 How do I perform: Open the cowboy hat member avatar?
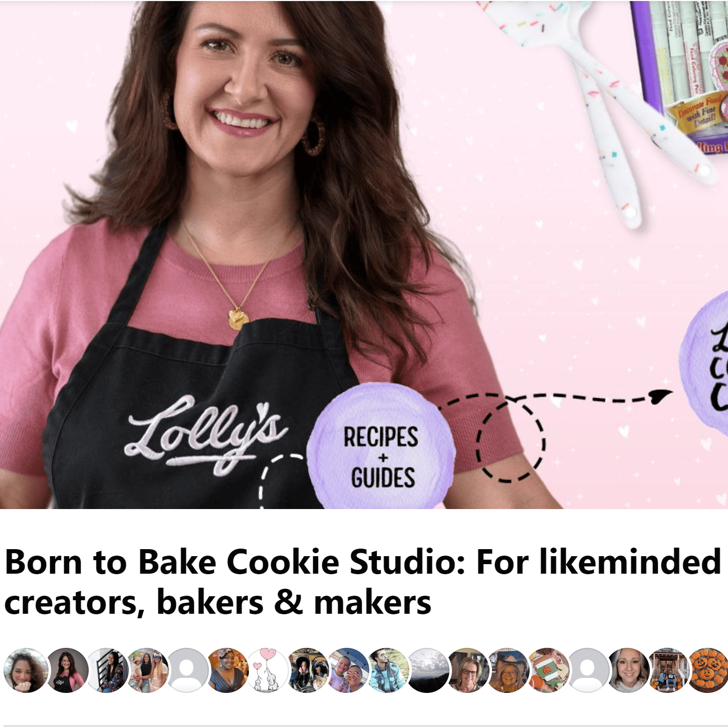coord(508,670)
